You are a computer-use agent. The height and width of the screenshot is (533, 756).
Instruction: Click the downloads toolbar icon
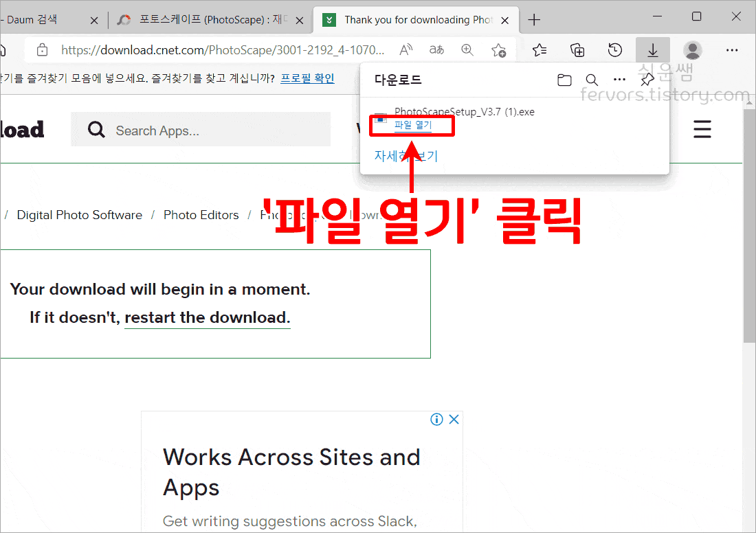pyautogui.click(x=653, y=49)
